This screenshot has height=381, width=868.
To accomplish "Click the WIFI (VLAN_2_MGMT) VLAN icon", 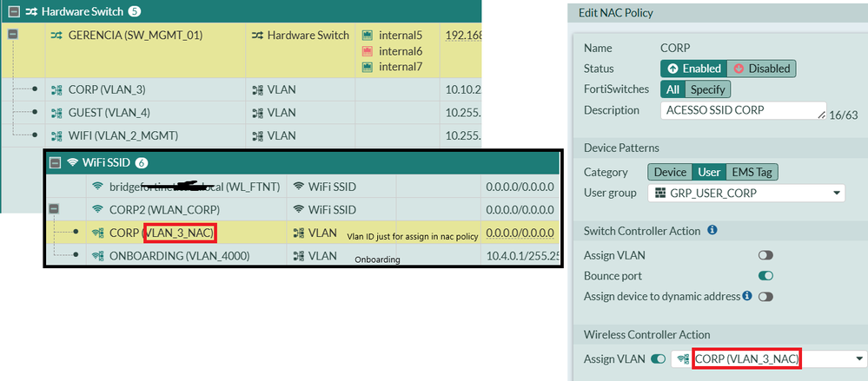I will point(56,135).
